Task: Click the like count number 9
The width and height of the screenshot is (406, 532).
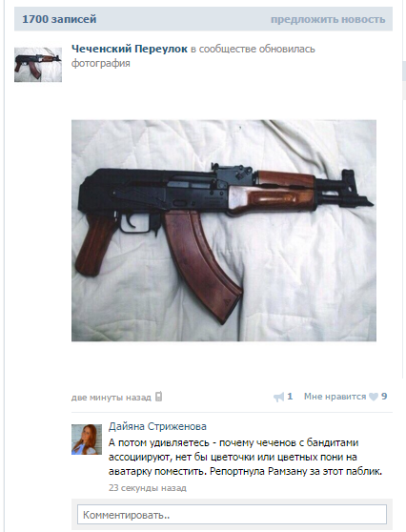Action: click(x=384, y=397)
